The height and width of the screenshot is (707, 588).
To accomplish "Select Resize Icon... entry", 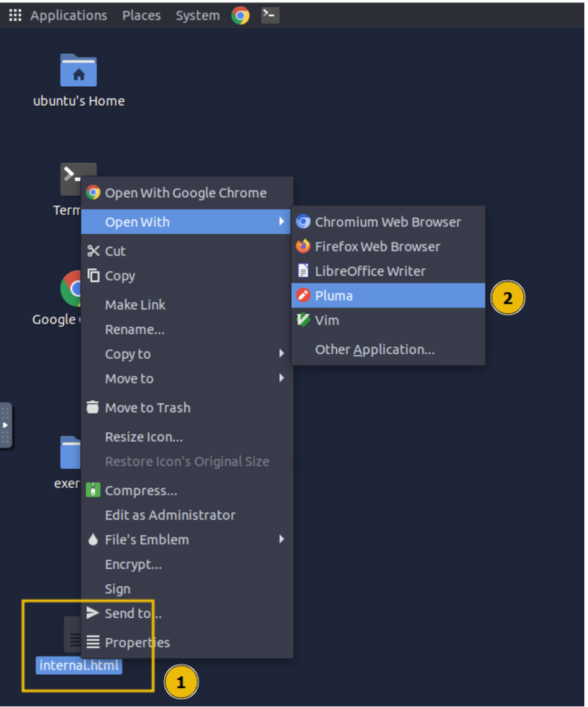I will tap(187, 437).
